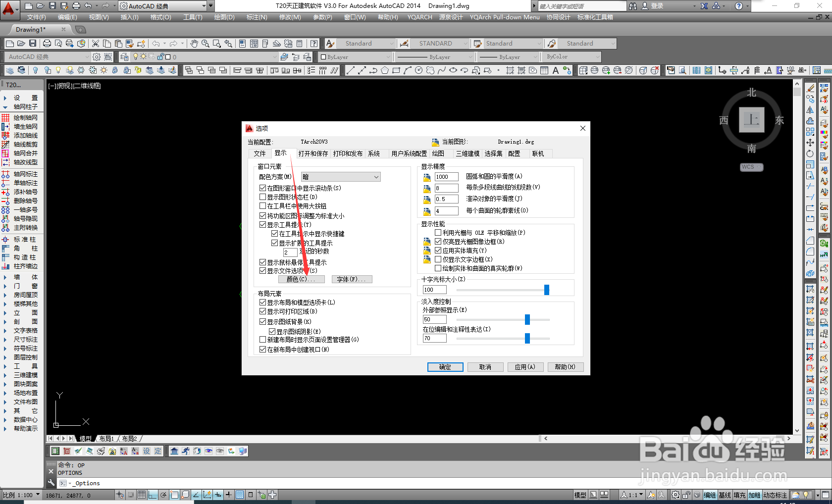Click the help question mark icon
This screenshot has width=832, height=504.
tap(739, 6)
